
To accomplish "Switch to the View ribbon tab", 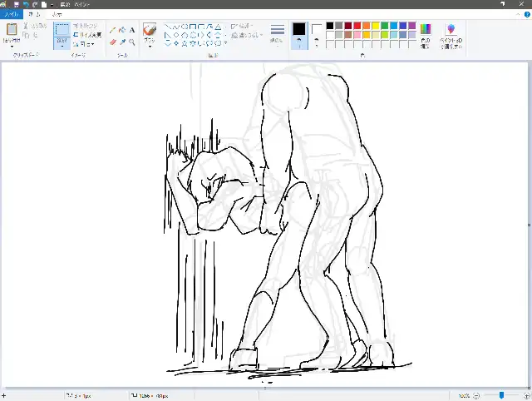I will (57, 14).
